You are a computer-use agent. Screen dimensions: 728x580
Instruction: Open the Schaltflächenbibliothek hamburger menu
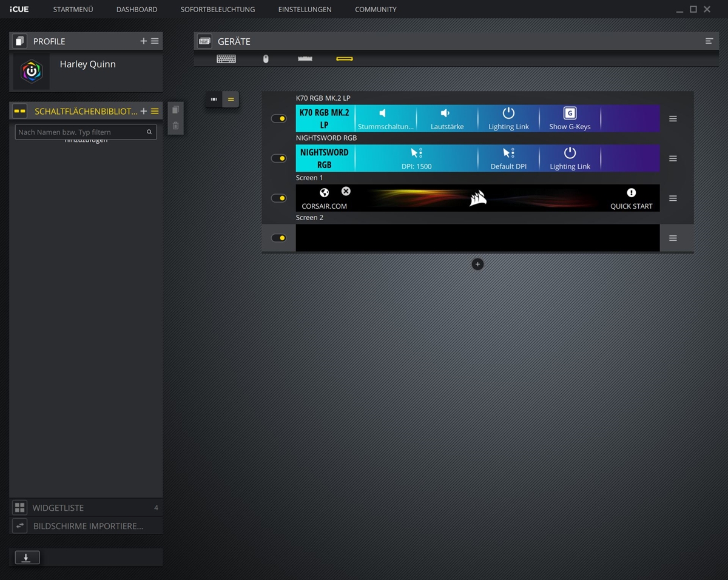click(155, 111)
